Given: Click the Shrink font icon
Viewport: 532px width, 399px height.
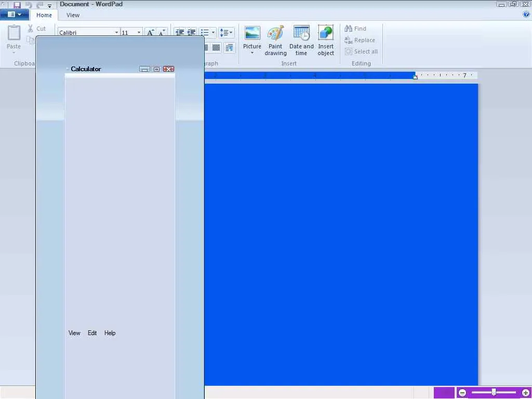Looking at the screenshot, I should 162,32.
